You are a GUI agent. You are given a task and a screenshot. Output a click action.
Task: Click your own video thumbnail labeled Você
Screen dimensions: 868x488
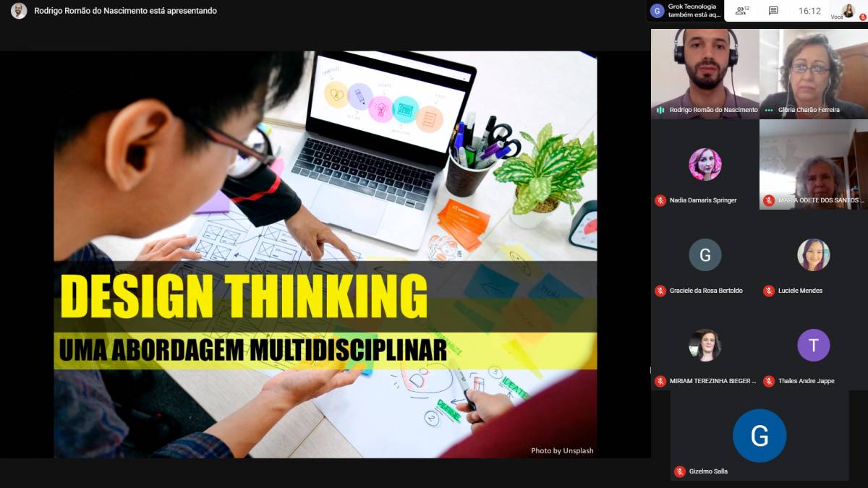(848, 10)
